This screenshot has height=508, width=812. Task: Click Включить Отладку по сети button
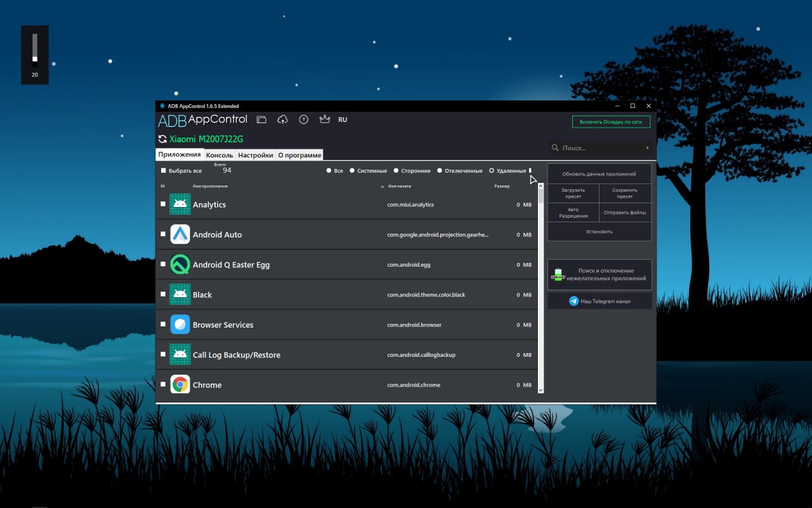point(611,121)
